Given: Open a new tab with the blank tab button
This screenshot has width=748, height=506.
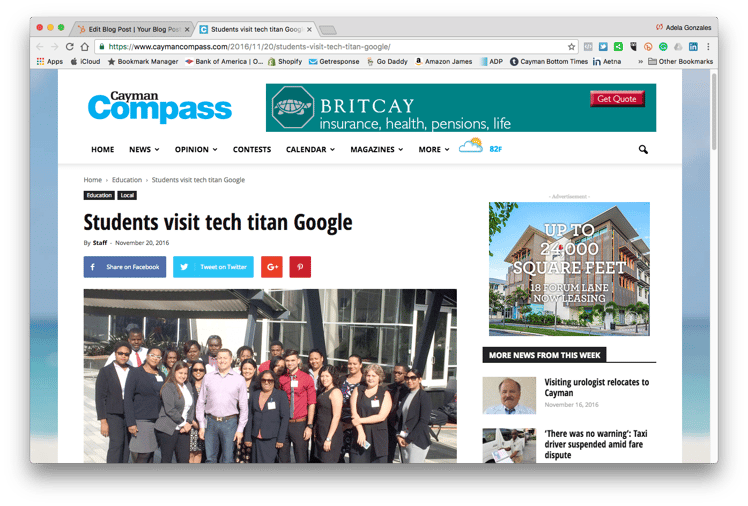Looking at the screenshot, I should (328, 30).
